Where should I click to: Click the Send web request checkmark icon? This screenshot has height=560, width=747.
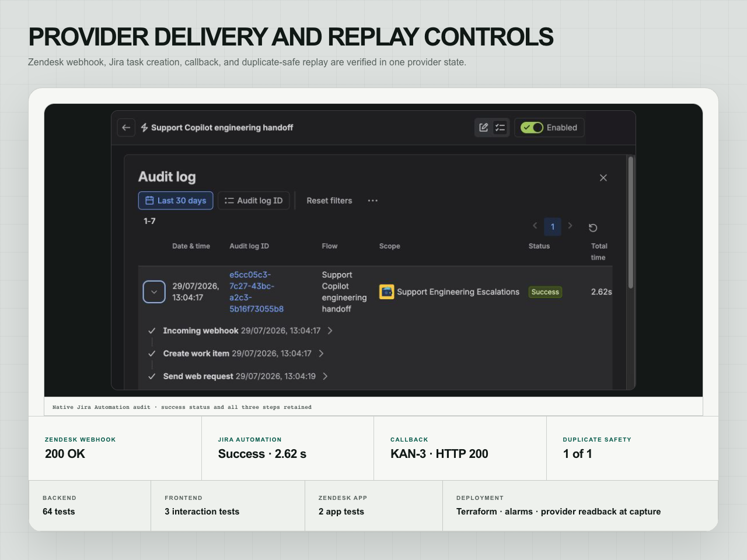152,376
